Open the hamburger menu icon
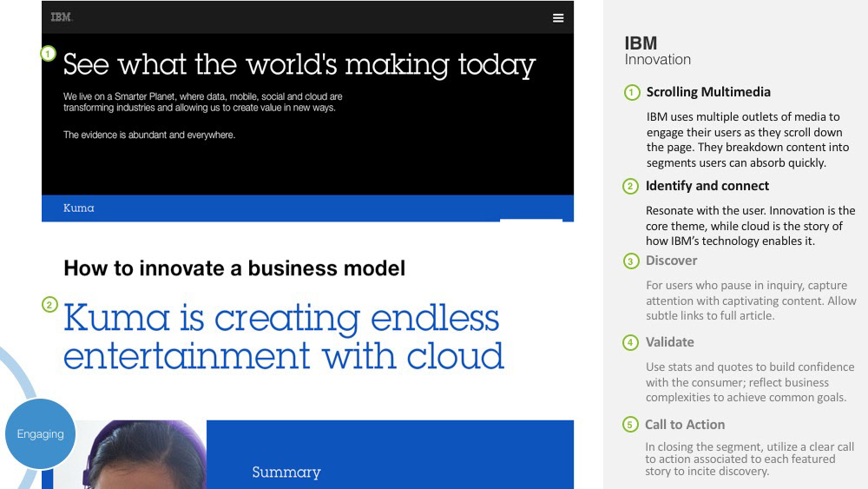Screen dimensions: 868x489 pos(558,18)
